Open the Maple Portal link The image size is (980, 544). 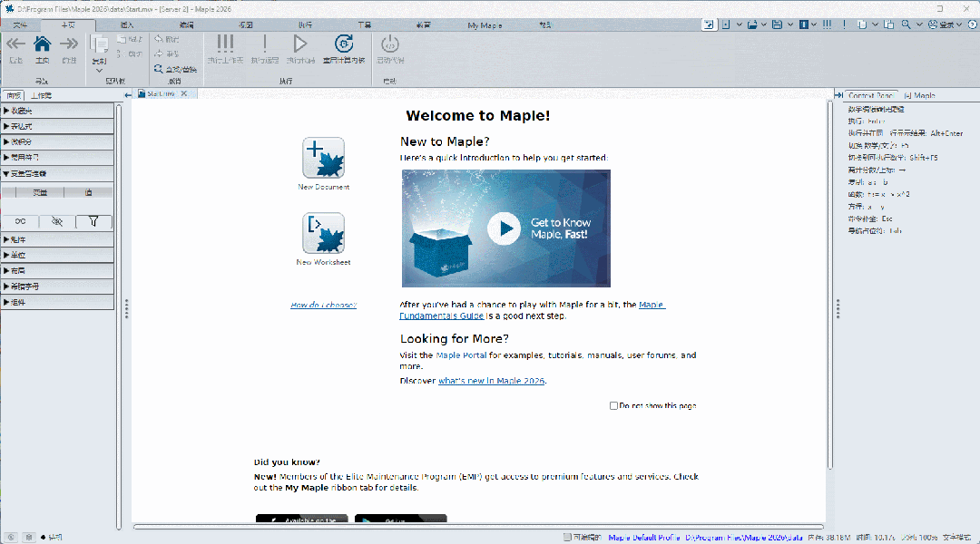point(461,355)
